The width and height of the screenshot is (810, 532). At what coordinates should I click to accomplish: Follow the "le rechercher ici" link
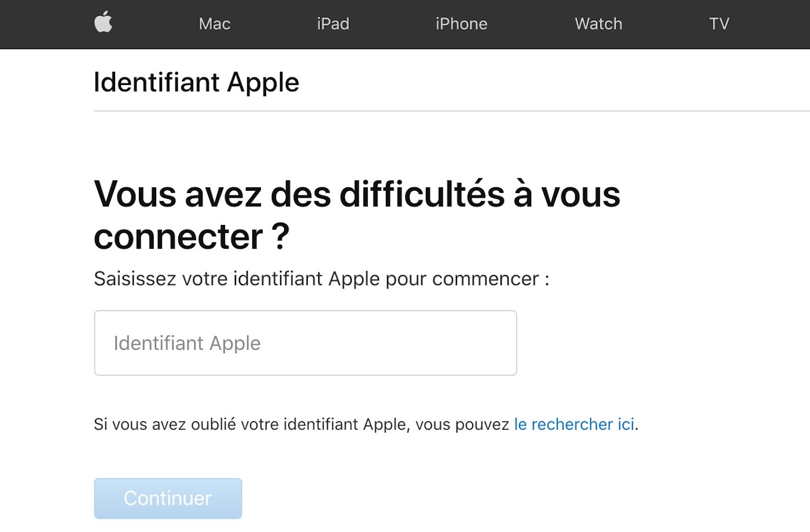(574, 424)
